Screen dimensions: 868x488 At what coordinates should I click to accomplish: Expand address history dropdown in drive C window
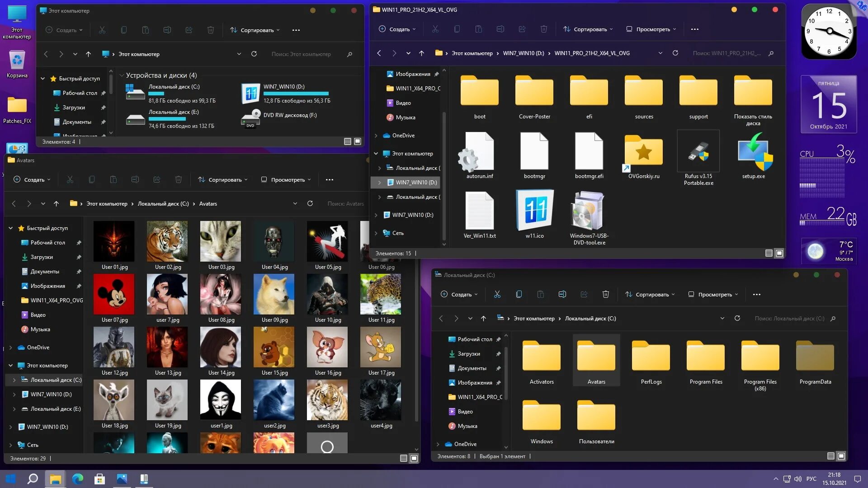tap(722, 319)
